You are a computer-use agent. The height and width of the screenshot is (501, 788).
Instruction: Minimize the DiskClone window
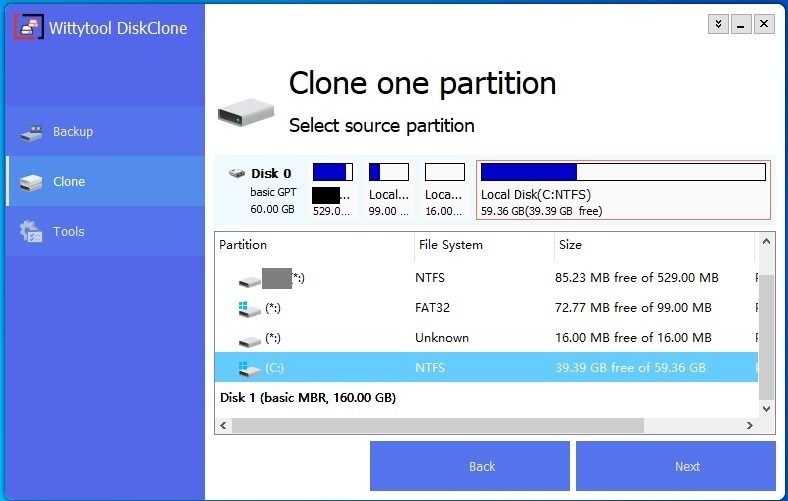coord(741,24)
